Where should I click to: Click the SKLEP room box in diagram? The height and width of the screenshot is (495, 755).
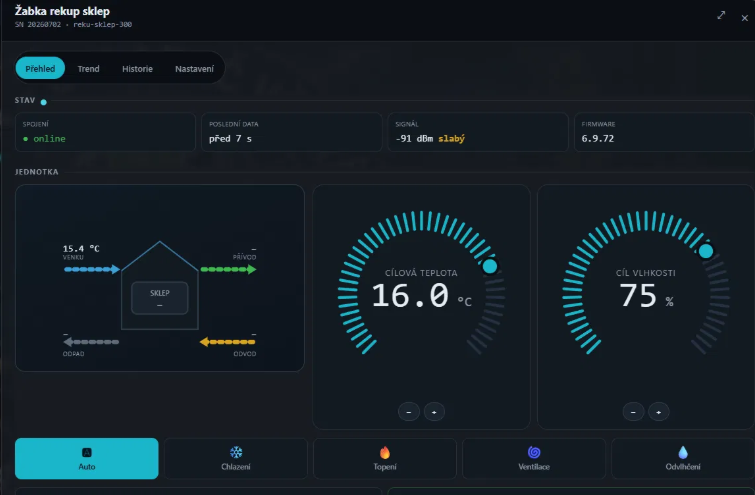pos(160,298)
